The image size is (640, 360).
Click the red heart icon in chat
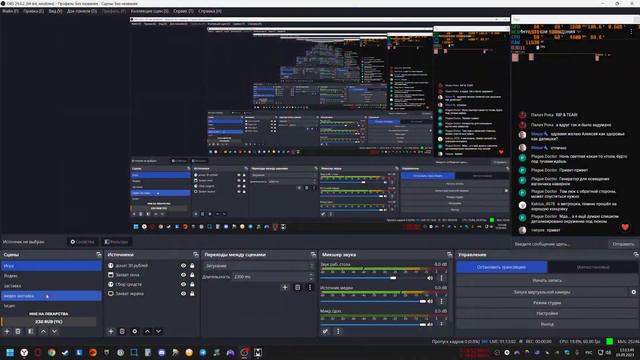(x=625, y=227)
